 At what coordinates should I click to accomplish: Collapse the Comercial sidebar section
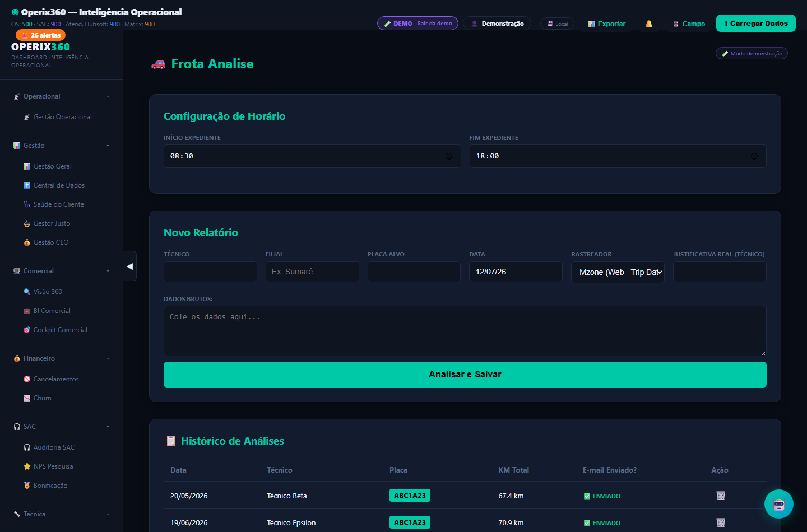click(x=62, y=271)
